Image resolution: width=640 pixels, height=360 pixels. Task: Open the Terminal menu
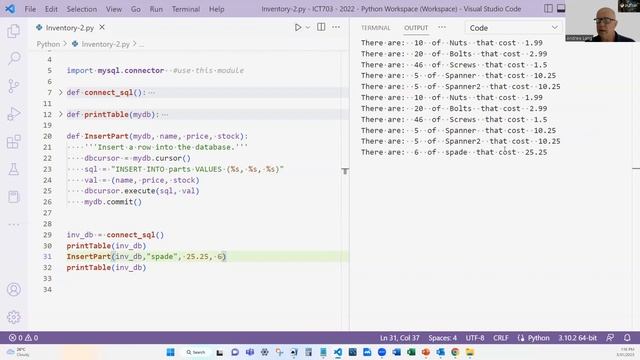coord(186,9)
